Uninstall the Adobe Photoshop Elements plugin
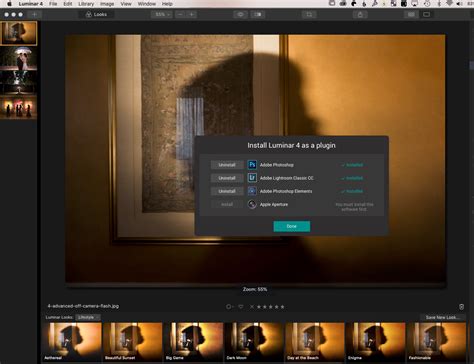Viewport: 474px width, 364px height. click(x=227, y=191)
